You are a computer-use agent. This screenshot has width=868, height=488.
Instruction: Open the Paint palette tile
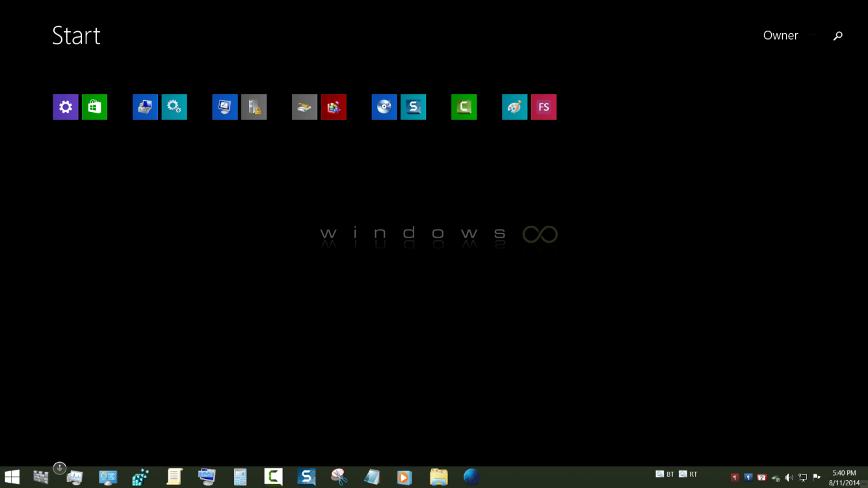[x=515, y=107]
